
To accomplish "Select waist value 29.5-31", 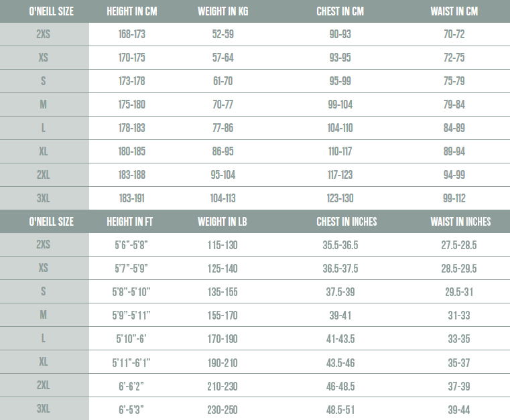I will pos(459,291).
